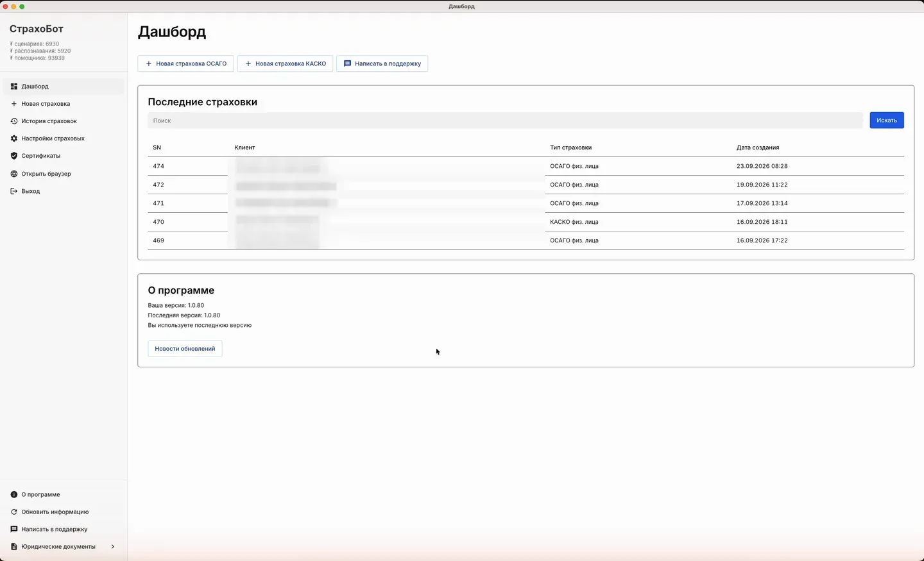Click the plus icon on Новая страховка ОСАГО button
The width and height of the screenshot is (924, 561).
pyautogui.click(x=149, y=64)
